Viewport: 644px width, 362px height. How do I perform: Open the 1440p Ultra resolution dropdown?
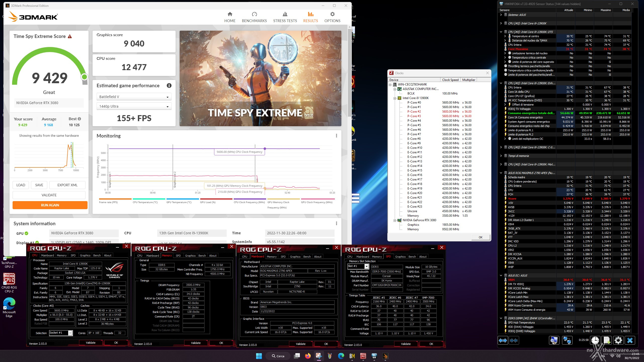point(134,106)
